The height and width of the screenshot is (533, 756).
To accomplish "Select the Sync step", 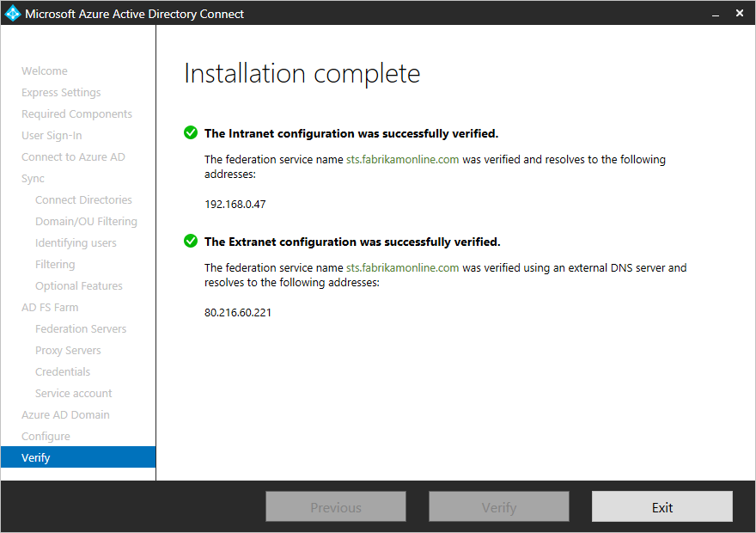I will tap(33, 179).
